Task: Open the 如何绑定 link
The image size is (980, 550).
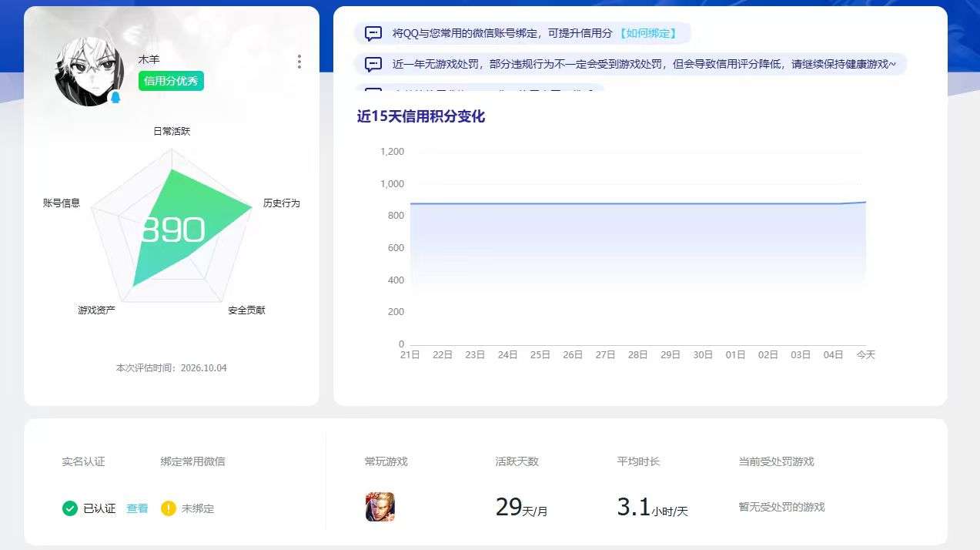Action: pos(647,33)
